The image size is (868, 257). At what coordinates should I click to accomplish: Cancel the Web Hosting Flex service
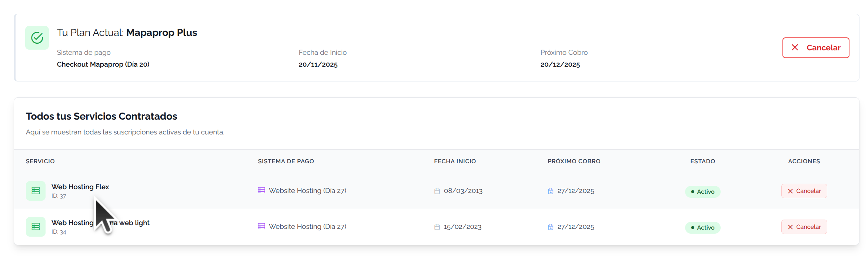click(x=804, y=191)
